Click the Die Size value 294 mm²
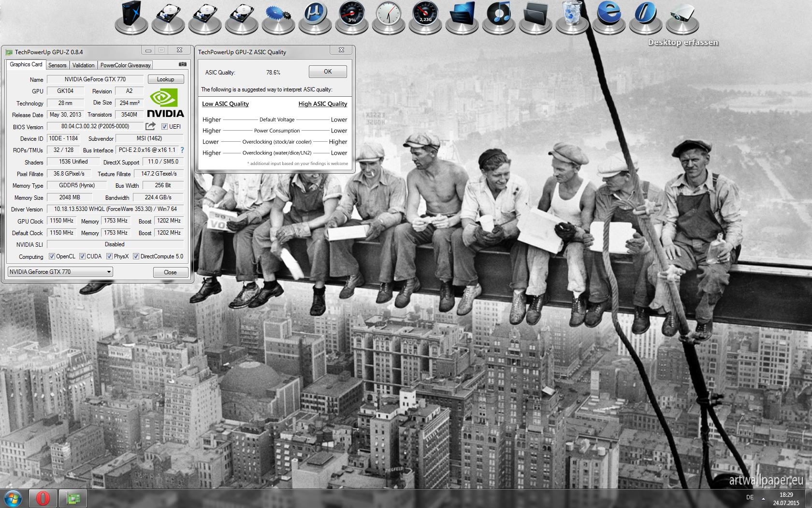The height and width of the screenshot is (508, 812). point(130,103)
